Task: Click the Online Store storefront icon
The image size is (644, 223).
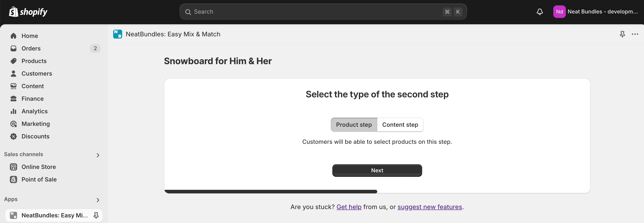Action: pos(13,167)
